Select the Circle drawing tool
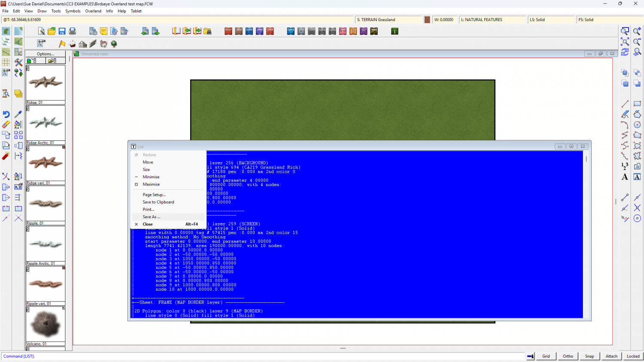The width and height of the screenshot is (644, 362). click(x=637, y=125)
